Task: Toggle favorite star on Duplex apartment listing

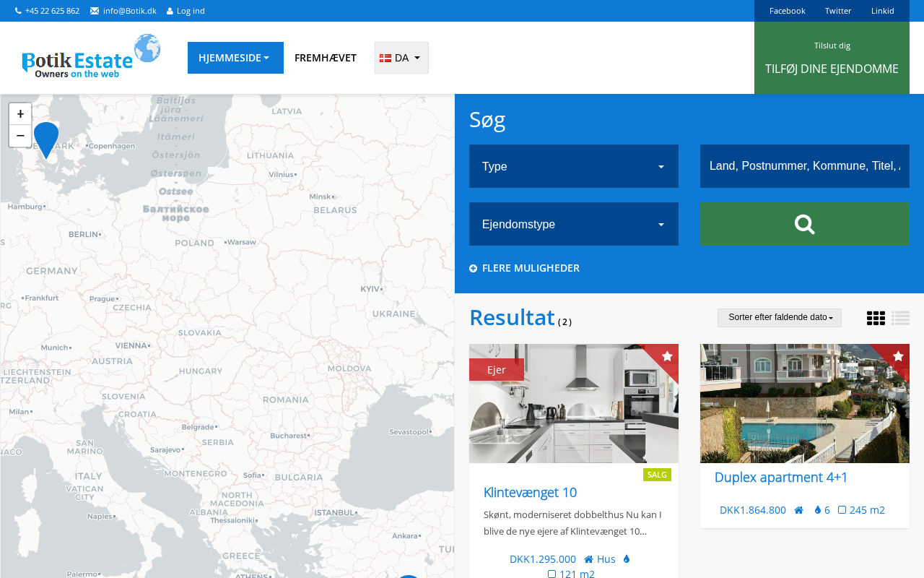Action: [898, 356]
